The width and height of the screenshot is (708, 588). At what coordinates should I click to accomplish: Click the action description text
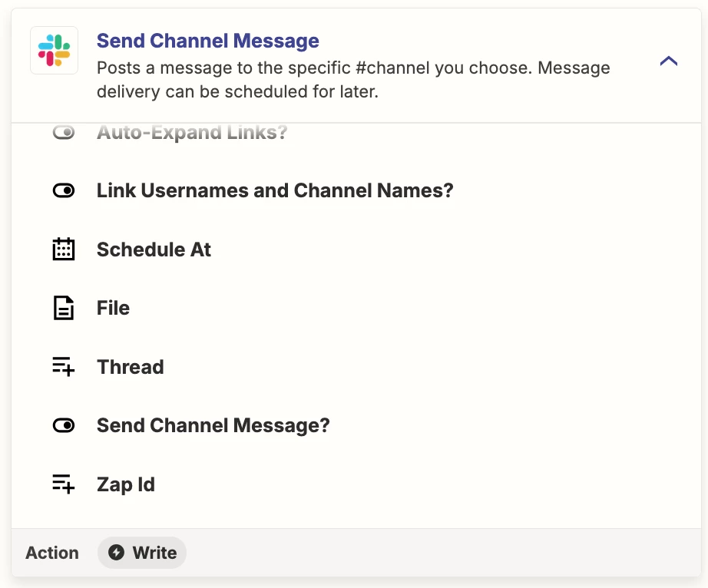tap(353, 80)
